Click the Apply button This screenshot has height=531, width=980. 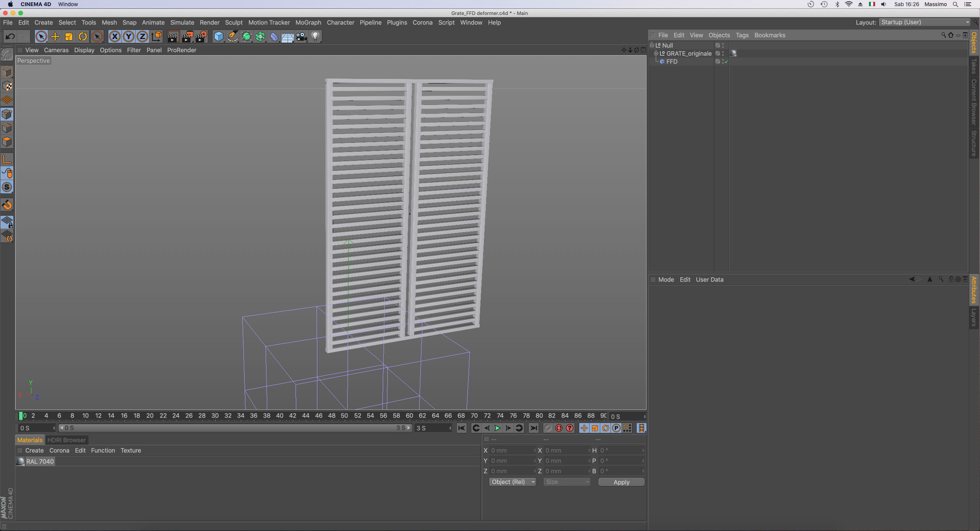[x=621, y=482]
